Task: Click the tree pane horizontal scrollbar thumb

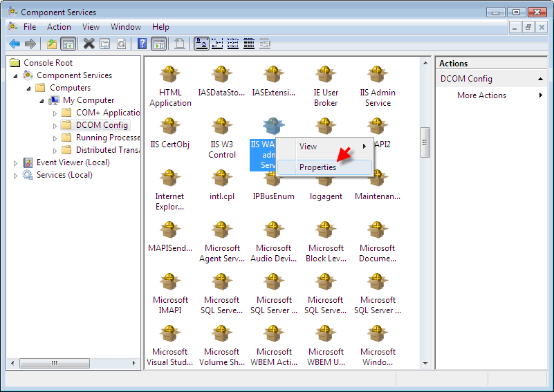Action: click(x=55, y=363)
